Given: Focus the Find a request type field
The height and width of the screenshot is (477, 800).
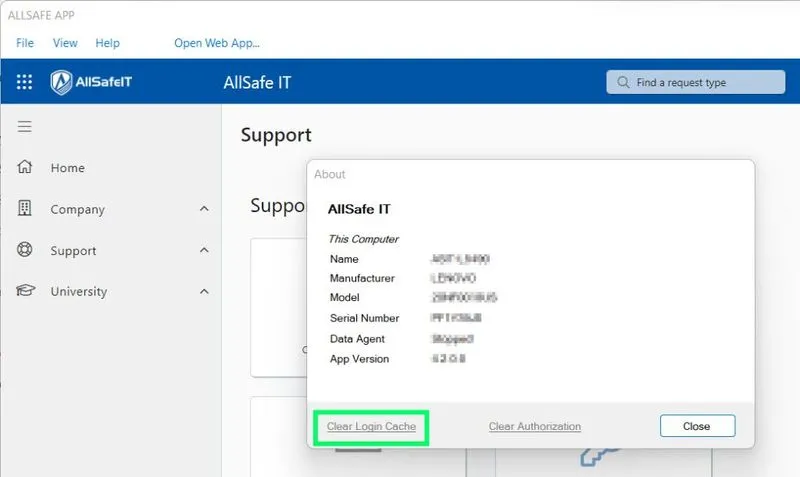Looking at the screenshot, I should (x=695, y=82).
